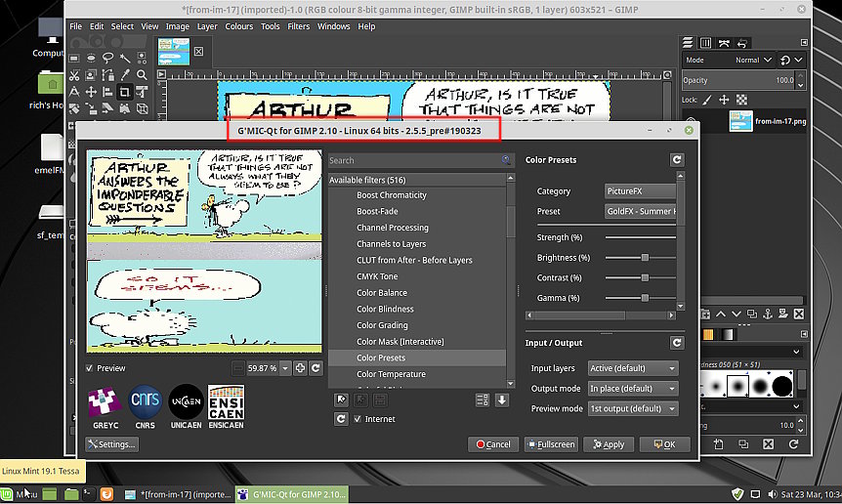This screenshot has height=504, width=842.
Task: Reset Color Presets parameters with refresh icon
Action: coord(677,159)
